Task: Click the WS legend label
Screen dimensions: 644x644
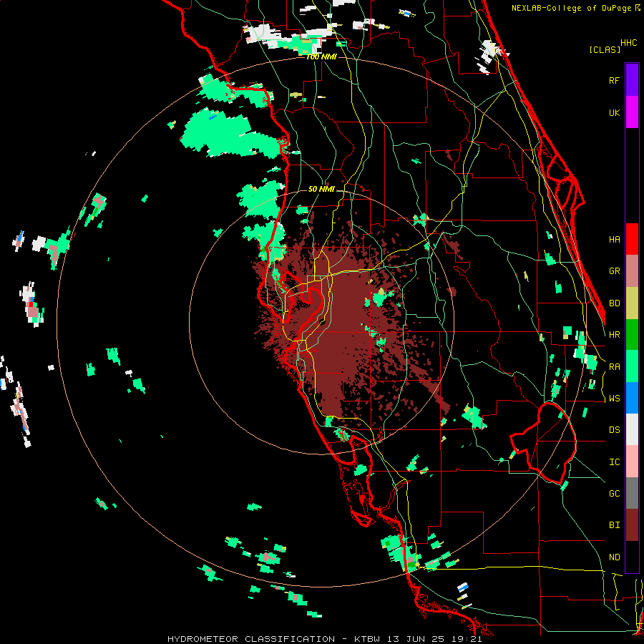Action: (x=614, y=399)
